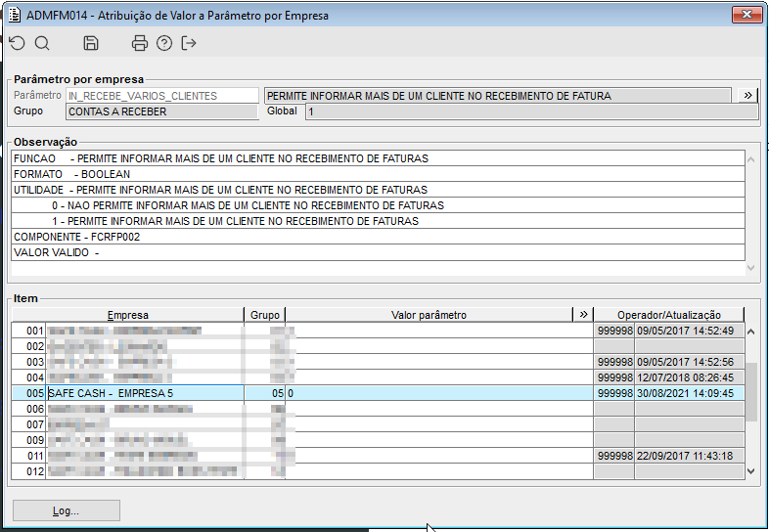
Task: Select the '0 - NAO PERMITE' observation line
Action: coord(378,205)
